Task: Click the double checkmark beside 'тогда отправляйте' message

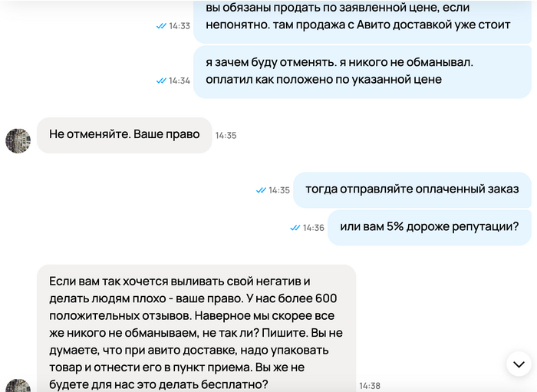Action: 261,190
